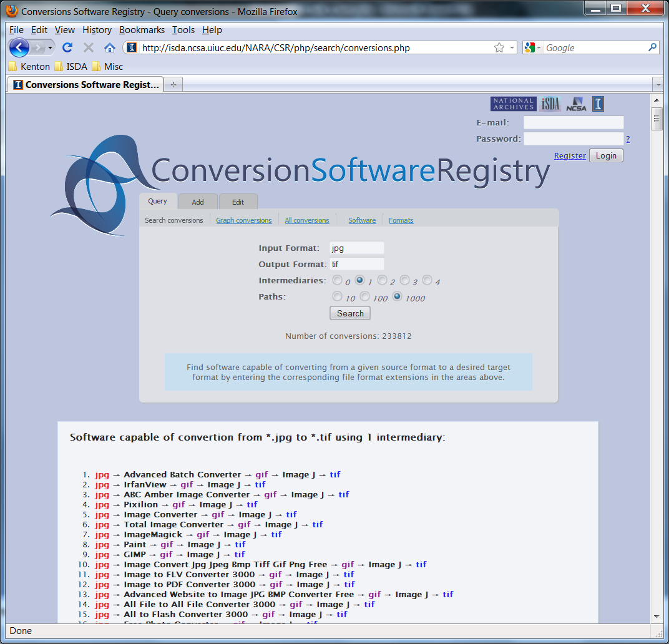Open the History menu
Image resolution: width=669 pixels, height=644 pixels.
point(97,30)
